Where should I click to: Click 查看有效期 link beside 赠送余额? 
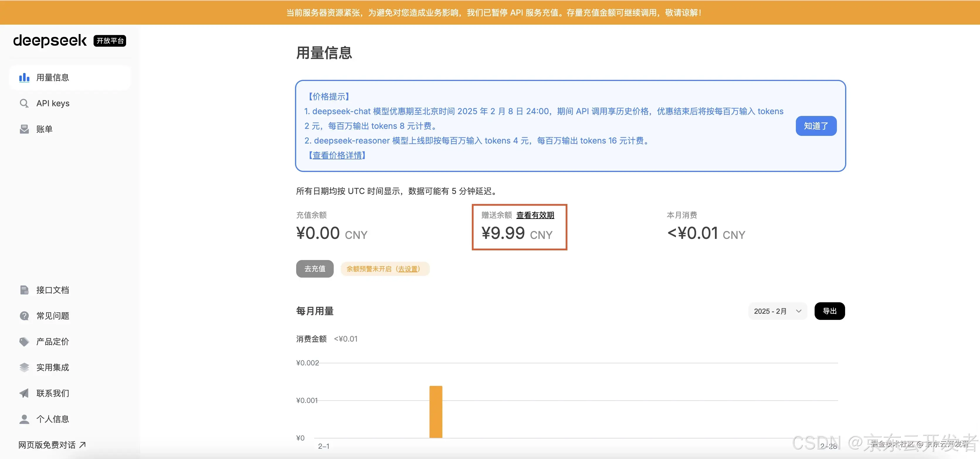pyautogui.click(x=535, y=215)
